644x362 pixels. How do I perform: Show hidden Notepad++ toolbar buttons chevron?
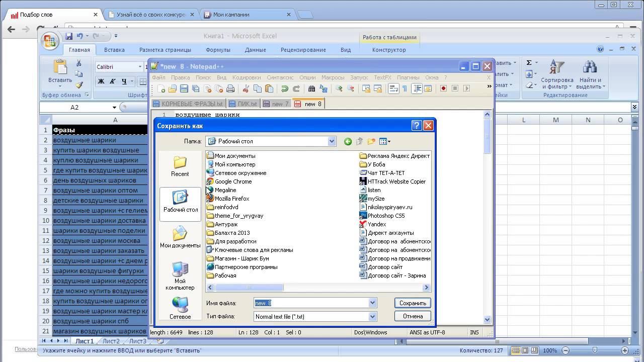point(489,86)
